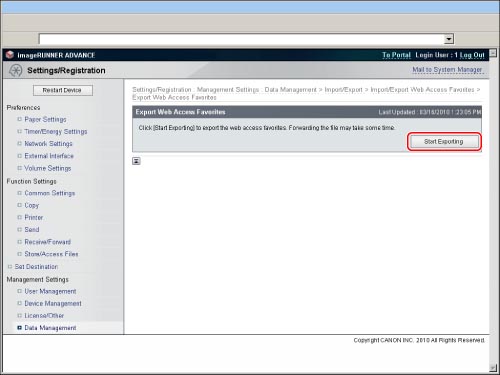
Task: Open Timer/Energy Settings menu item
Action: [56, 132]
